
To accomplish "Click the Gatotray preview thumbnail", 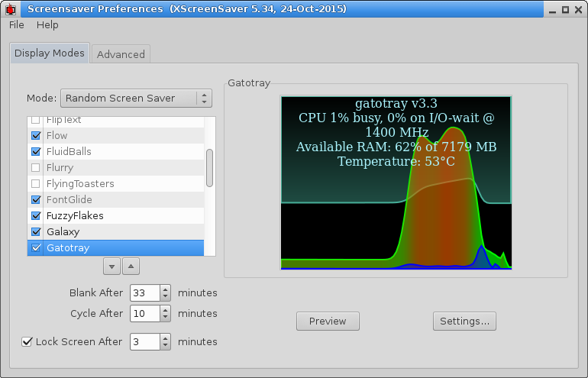I will (396, 183).
